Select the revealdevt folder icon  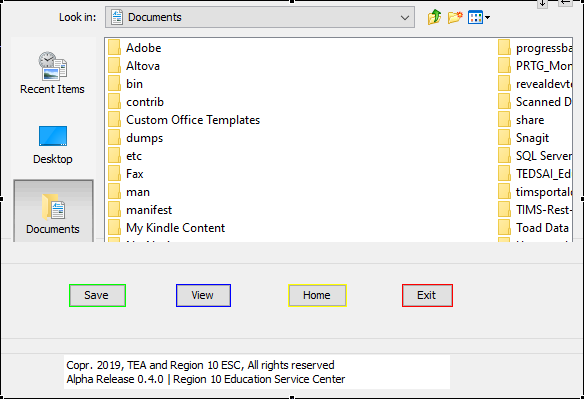click(504, 83)
